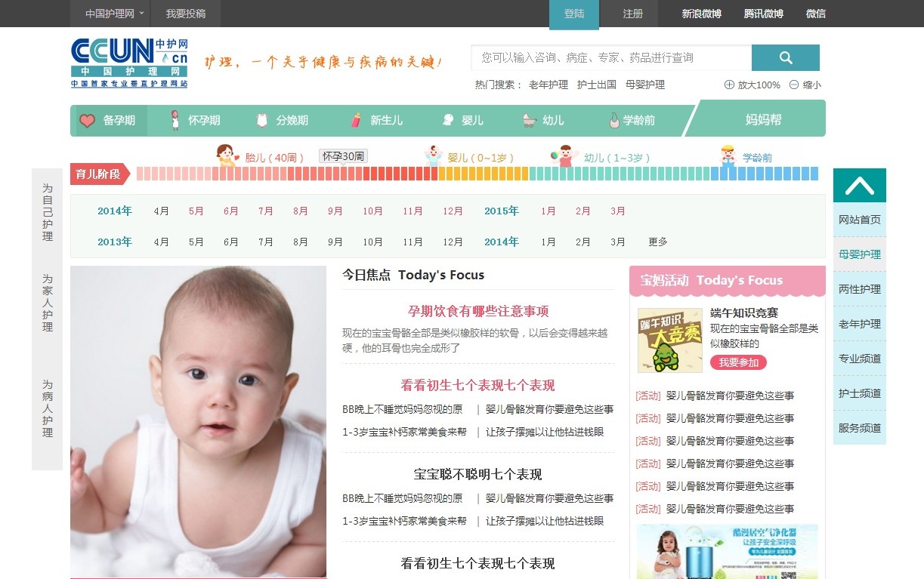Click the yellow infant segment of timeline
The image size is (924, 579).
coord(484,174)
